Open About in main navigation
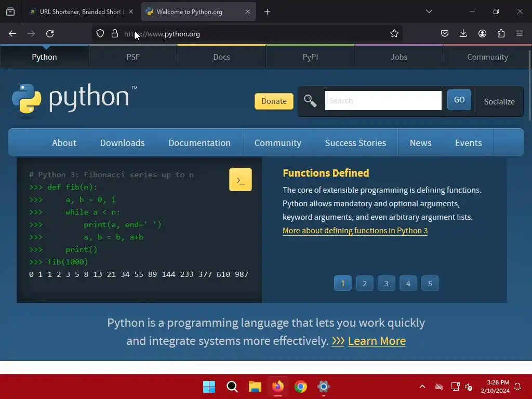This screenshot has width=532, height=399. tap(64, 143)
